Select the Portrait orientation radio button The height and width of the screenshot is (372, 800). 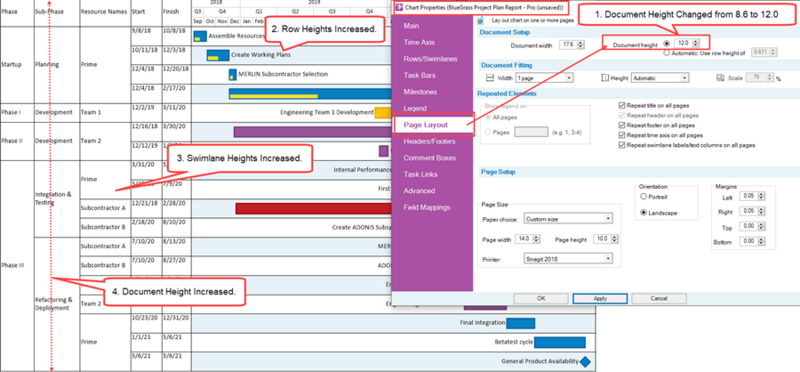pos(643,196)
